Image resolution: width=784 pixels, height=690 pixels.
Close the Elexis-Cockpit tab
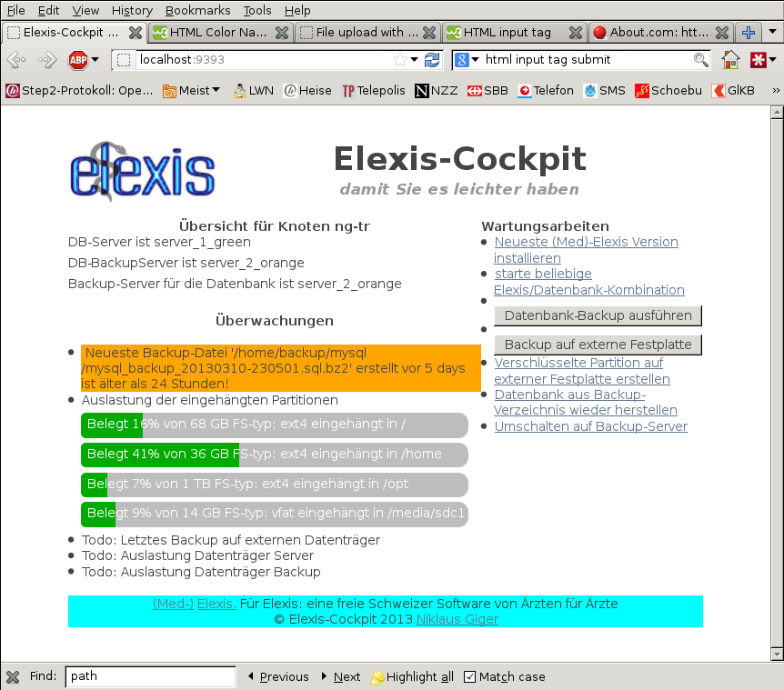(135, 33)
